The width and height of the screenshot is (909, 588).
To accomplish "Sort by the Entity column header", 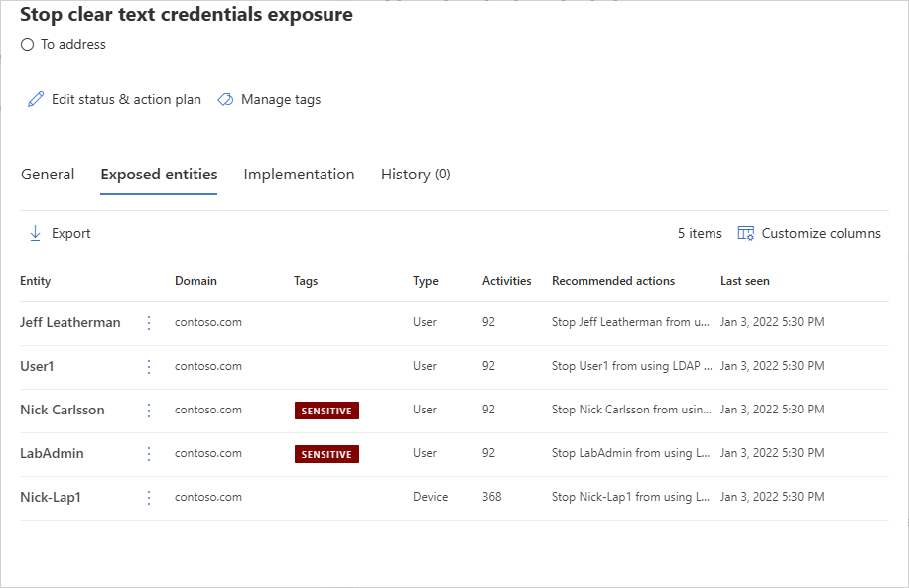I will (36, 281).
